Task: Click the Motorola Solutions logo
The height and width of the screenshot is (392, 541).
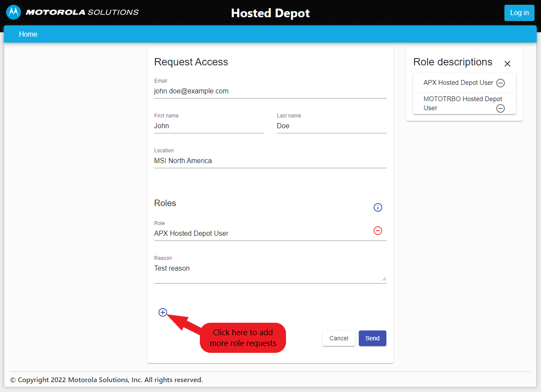Action: click(x=72, y=12)
